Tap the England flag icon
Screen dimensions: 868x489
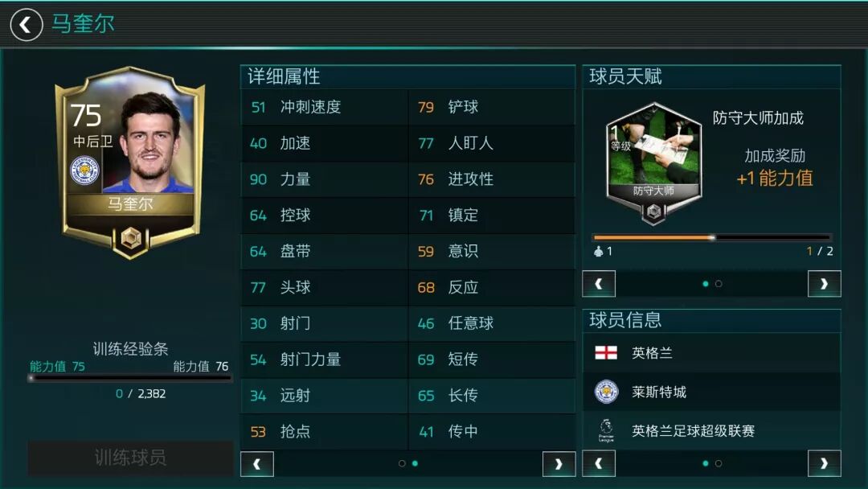click(606, 353)
